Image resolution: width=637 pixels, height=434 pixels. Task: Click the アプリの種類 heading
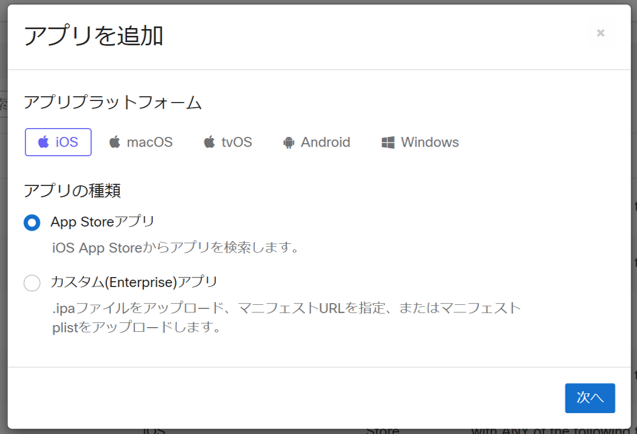(72, 190)
